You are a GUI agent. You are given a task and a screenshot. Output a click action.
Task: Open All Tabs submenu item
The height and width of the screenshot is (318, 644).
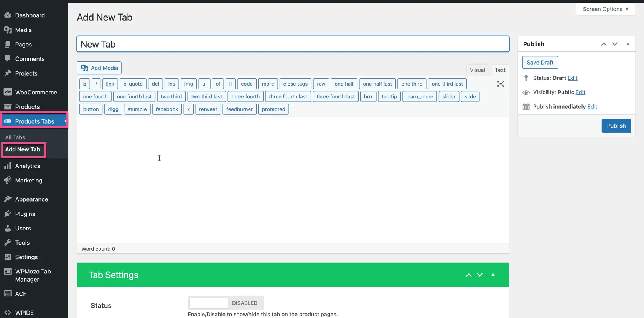[x=15, y=137]
